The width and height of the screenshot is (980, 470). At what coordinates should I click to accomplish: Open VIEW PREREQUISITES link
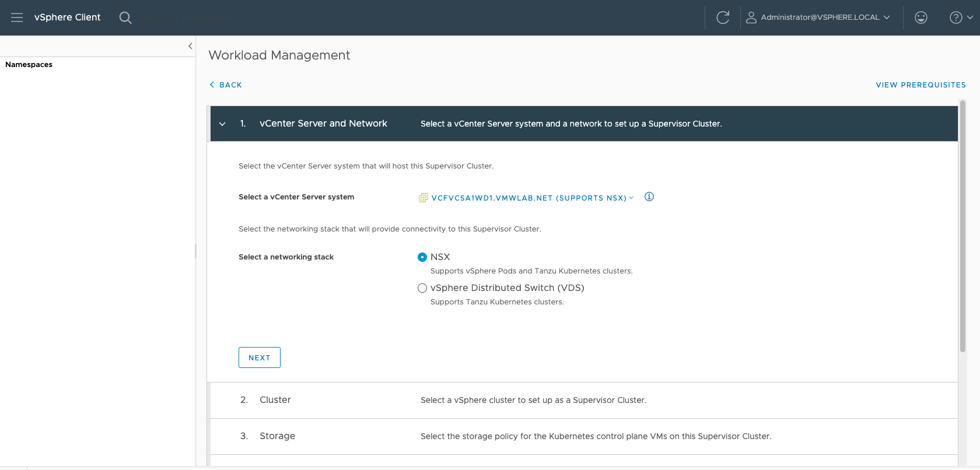(921, 85)
